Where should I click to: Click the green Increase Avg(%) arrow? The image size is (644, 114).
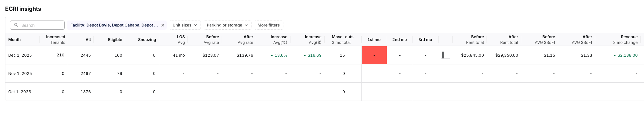[x=272, y=55]
